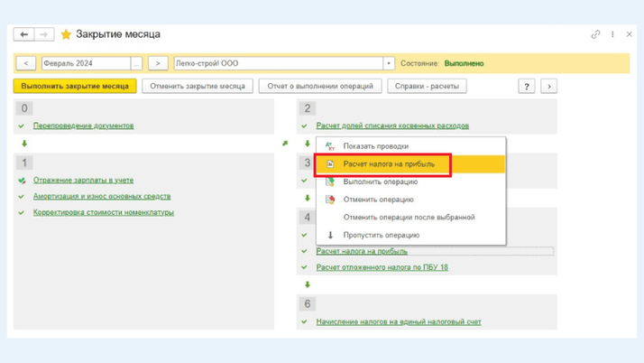This screenshot has height=363, width=644.
Task: Click the Показать проводки Дт/Кт icon
Action: (330, 146)
